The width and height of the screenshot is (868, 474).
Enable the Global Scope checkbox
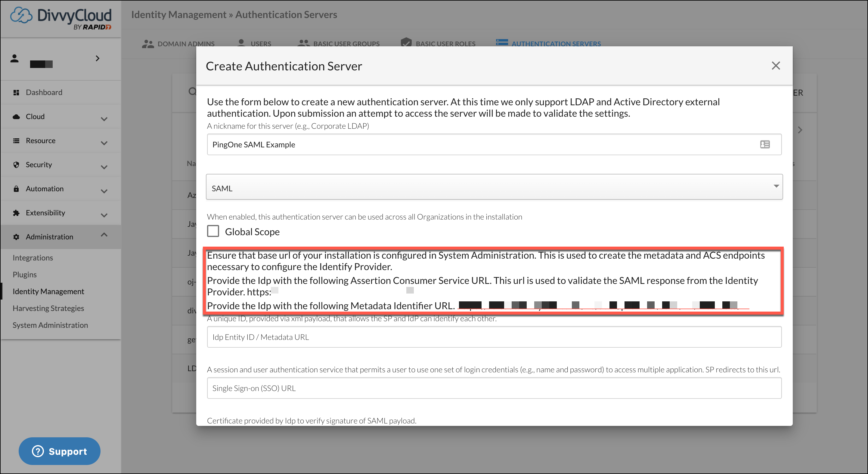[213, 231]
